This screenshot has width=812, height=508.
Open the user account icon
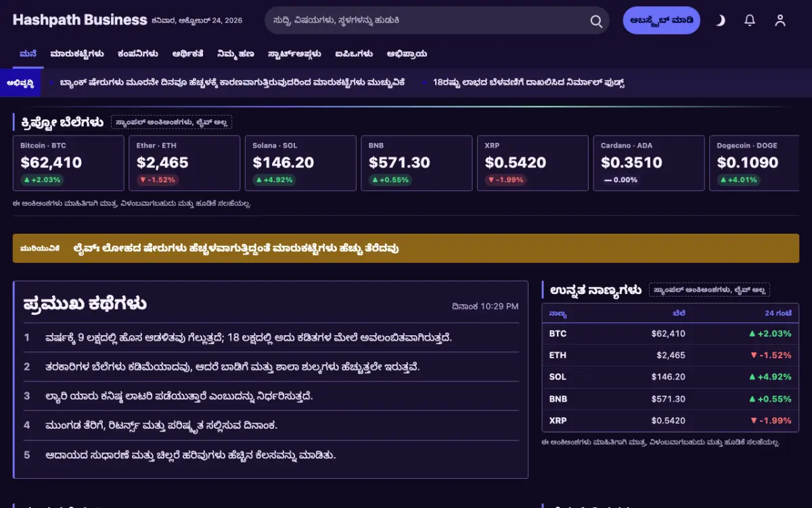pyautogui.click(x=780, y=20)
